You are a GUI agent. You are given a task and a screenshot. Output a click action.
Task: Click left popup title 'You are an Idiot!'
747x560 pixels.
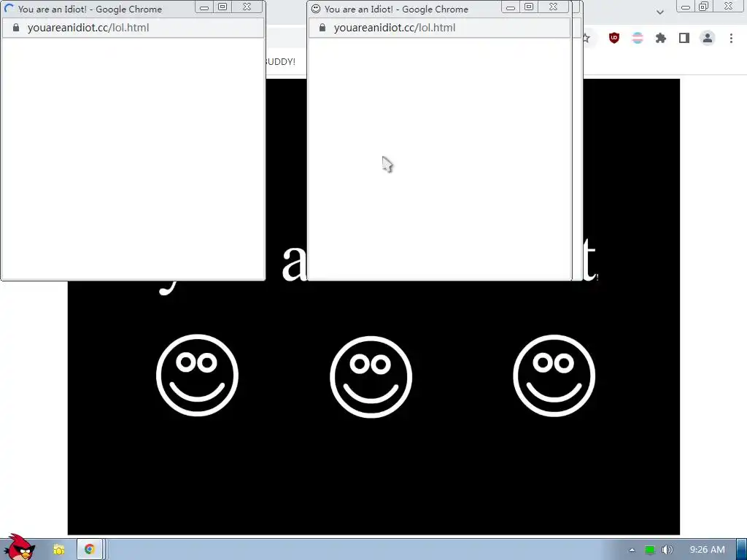[53, 9]
